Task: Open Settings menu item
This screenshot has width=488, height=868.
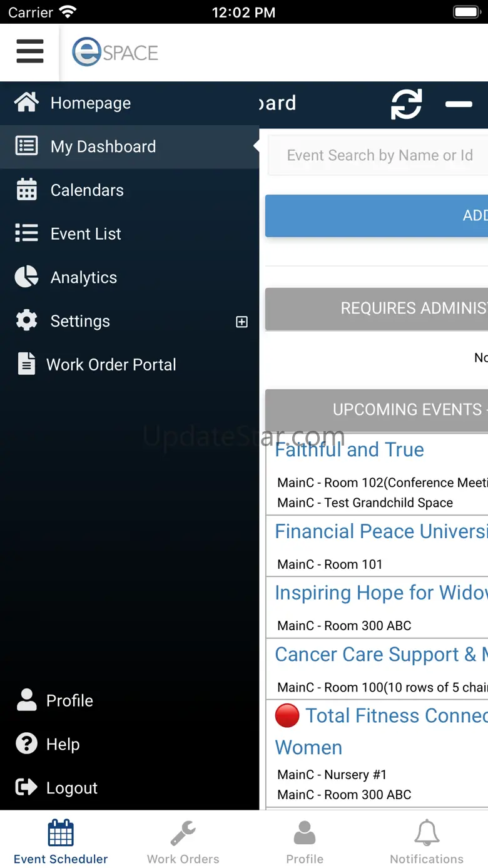Action: (130, 321)
